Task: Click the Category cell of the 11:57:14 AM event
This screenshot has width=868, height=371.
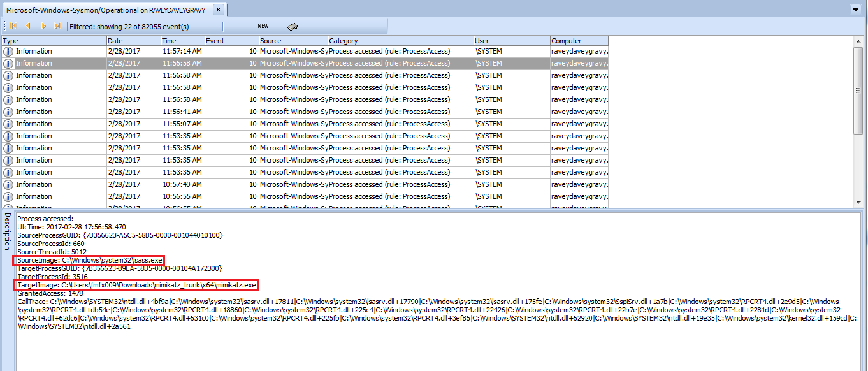Action: click(401, 51)
